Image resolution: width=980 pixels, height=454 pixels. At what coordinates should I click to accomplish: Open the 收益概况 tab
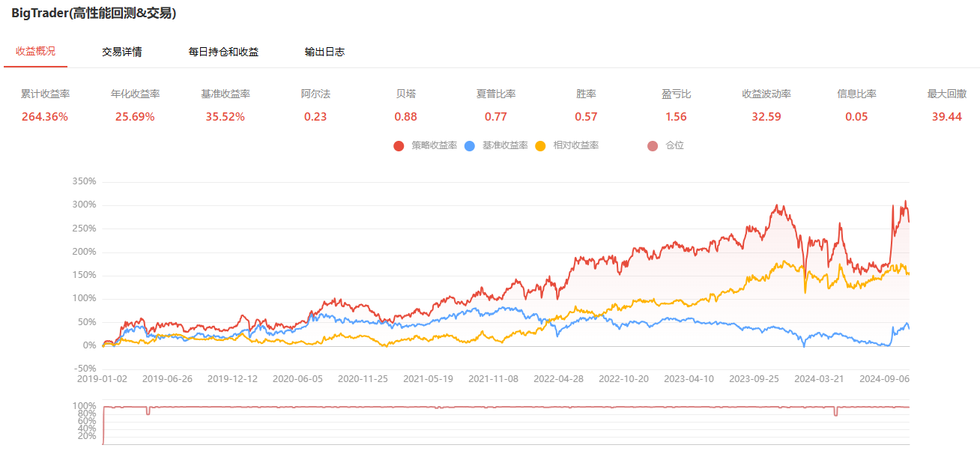[x=35, y=52]
